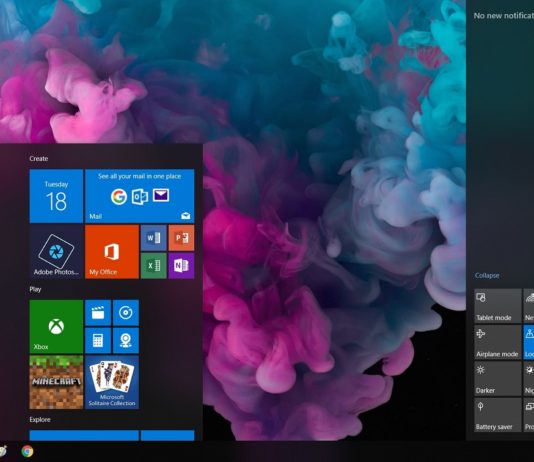The height and width of the screenshot is (462, 534).
Task: Open Google Chrome from the taskbar
Action: (27, 451)
